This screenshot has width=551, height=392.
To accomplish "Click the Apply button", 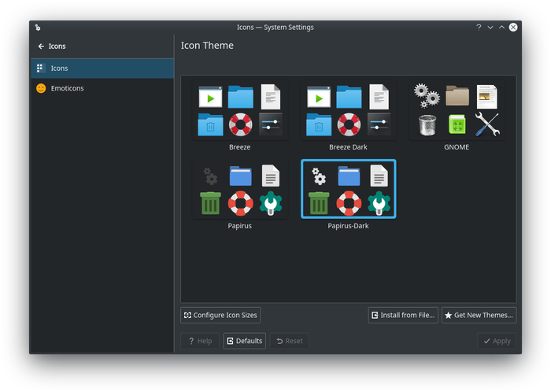I will pos(497,341).
